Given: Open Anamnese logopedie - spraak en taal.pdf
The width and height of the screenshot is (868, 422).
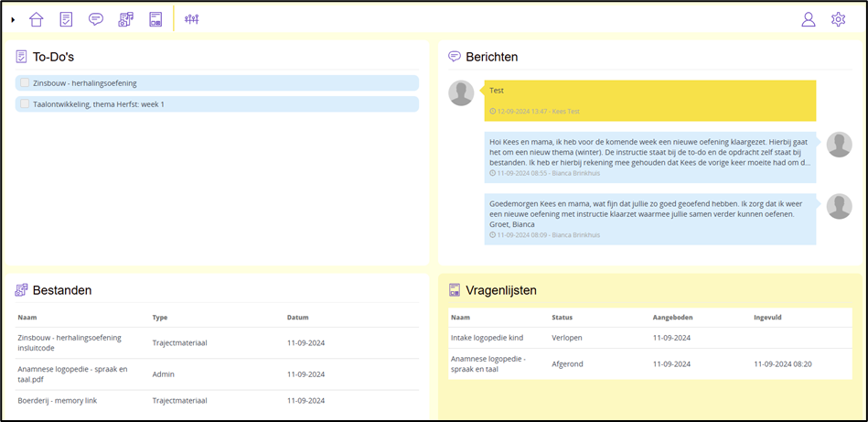Looking at the screenshot, I should click(72, 374).
